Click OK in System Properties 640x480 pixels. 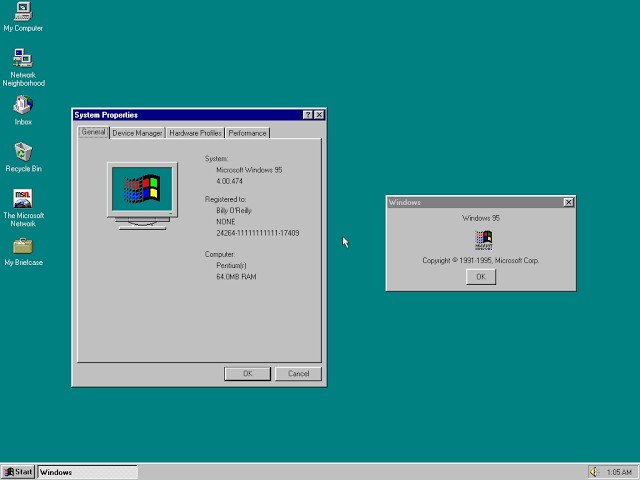coord(247,373)
